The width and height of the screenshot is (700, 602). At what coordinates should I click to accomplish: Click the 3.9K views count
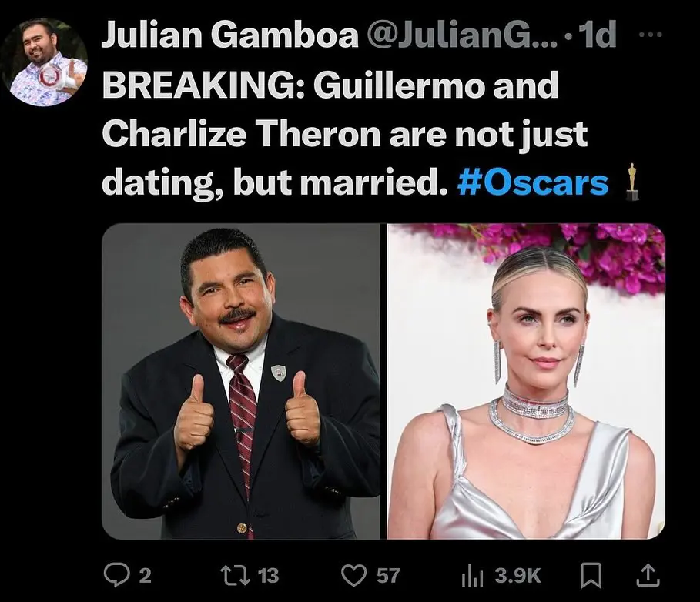pos(517,576)
